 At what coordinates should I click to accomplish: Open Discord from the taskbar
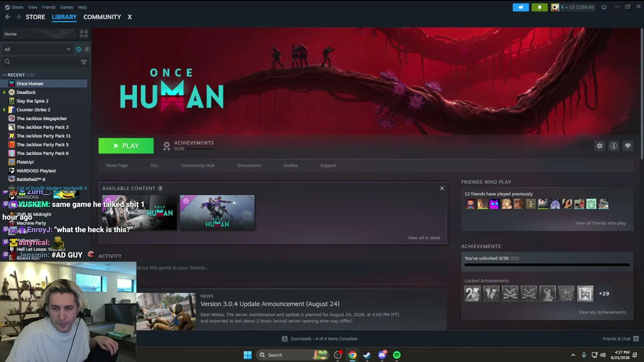pyautogui.click(x=382, y=355)
